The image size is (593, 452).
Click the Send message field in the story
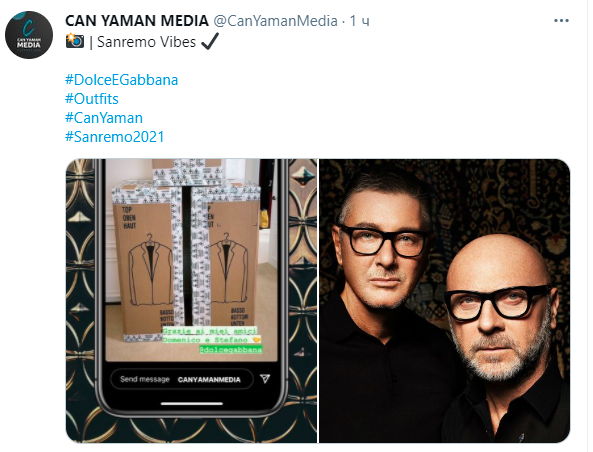(182, 379)
